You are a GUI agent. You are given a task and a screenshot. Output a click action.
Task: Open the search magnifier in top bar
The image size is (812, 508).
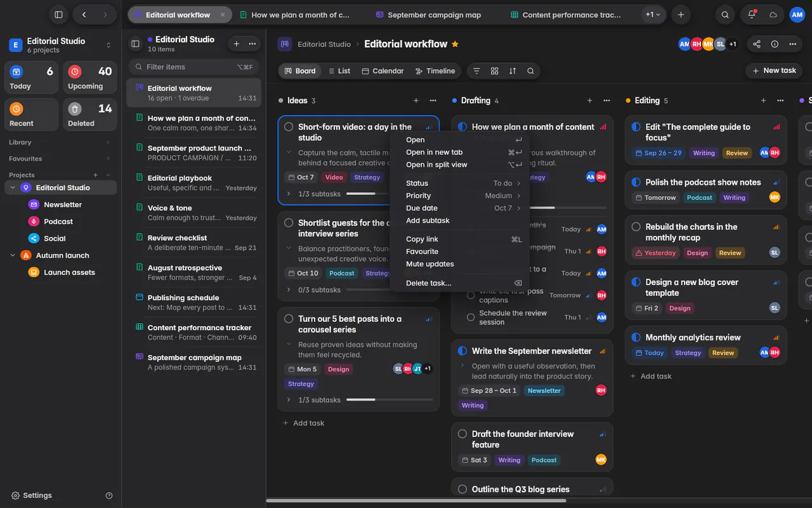[x=725, y=15]
